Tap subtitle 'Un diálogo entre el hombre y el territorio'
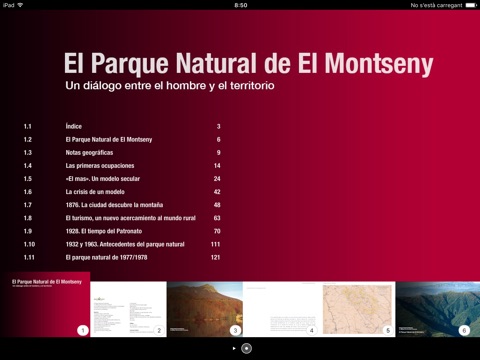 click(x=170, y=86)
